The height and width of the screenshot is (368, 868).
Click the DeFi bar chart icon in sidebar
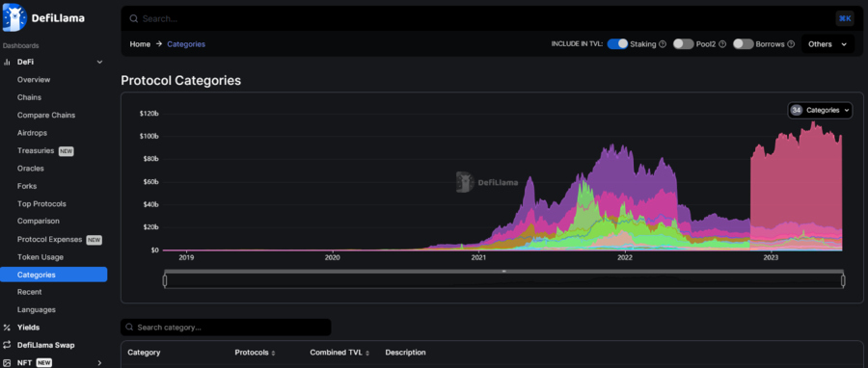coord(7,62)
